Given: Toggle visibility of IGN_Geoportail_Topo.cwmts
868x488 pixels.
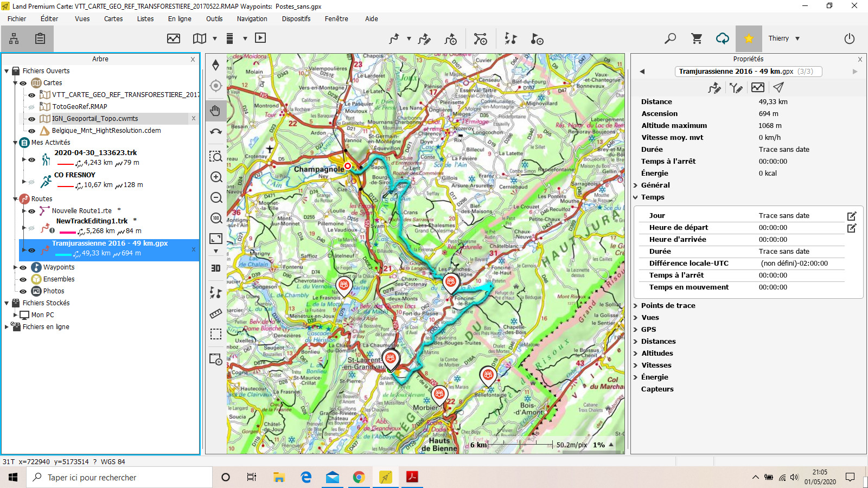Looking at the screenshot, I should tap(31, 119).
